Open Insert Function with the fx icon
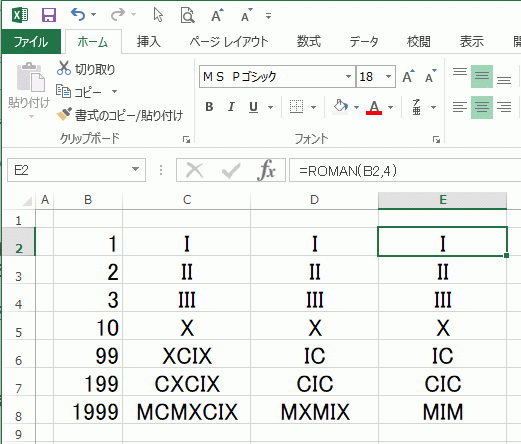 266,170
